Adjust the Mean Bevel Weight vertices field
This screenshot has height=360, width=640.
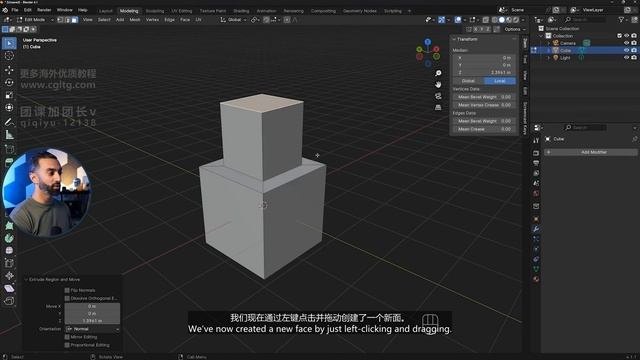484,97
